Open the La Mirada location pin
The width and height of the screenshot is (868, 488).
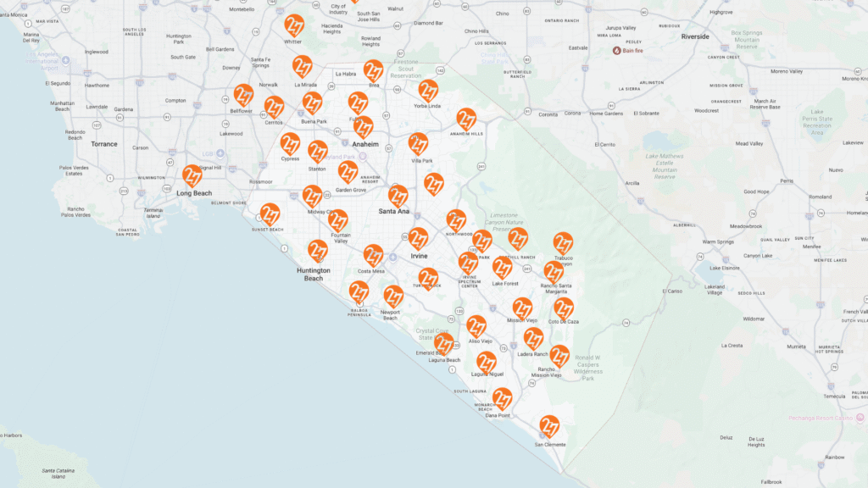click(303, 66)
